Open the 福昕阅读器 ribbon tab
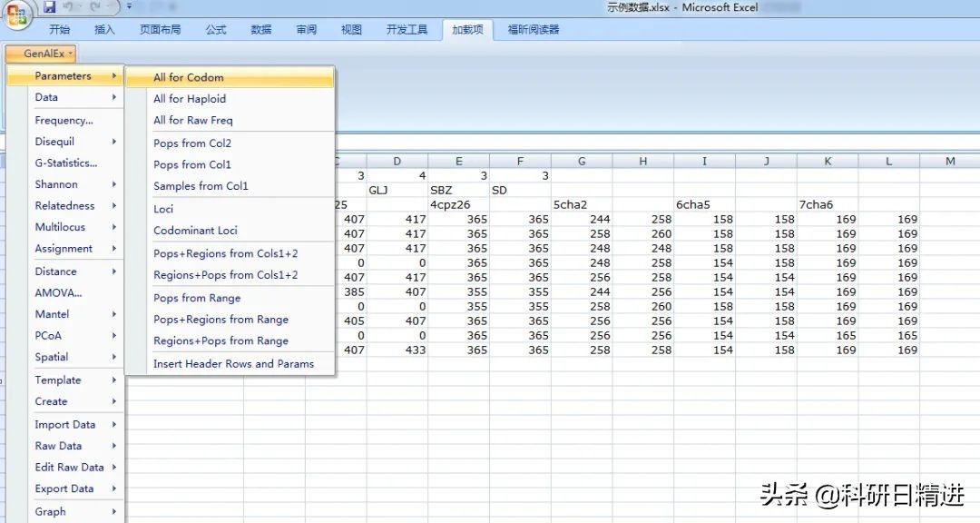The height and width of the screenshot is (523, 980). [534, 29]
